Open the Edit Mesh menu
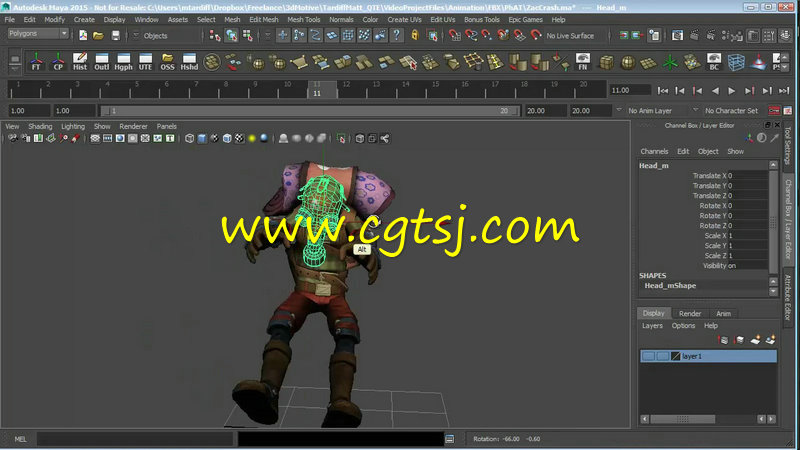 coord(264,19)
